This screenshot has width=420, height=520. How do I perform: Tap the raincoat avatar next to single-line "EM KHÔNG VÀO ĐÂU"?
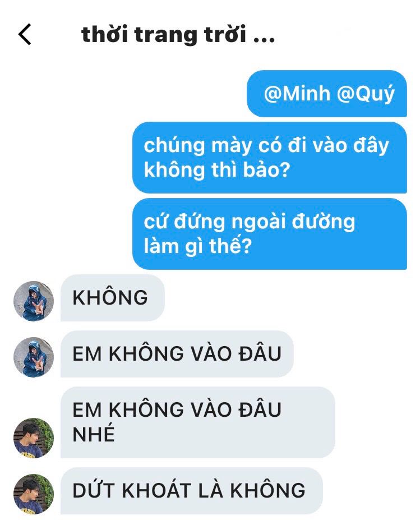coord(34,357)
